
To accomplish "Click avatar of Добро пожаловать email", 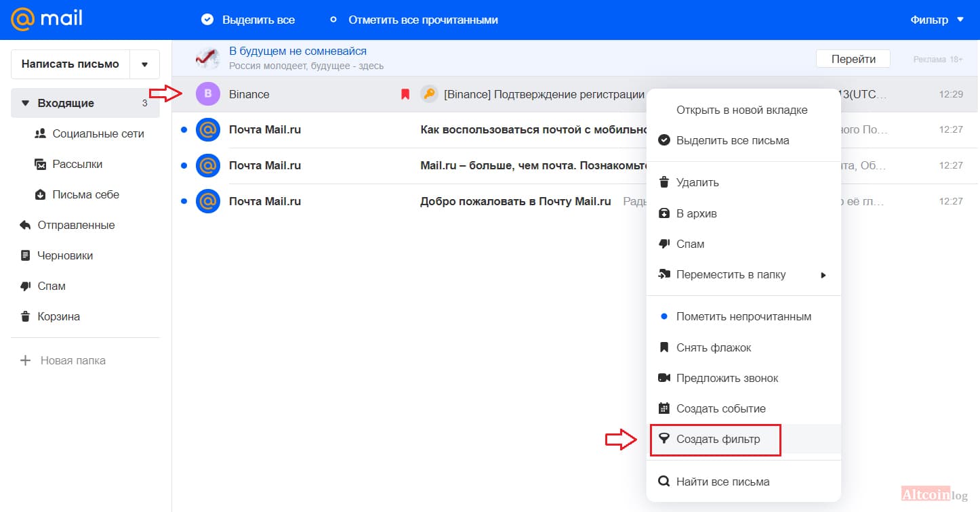I will [x=208, y=201].
